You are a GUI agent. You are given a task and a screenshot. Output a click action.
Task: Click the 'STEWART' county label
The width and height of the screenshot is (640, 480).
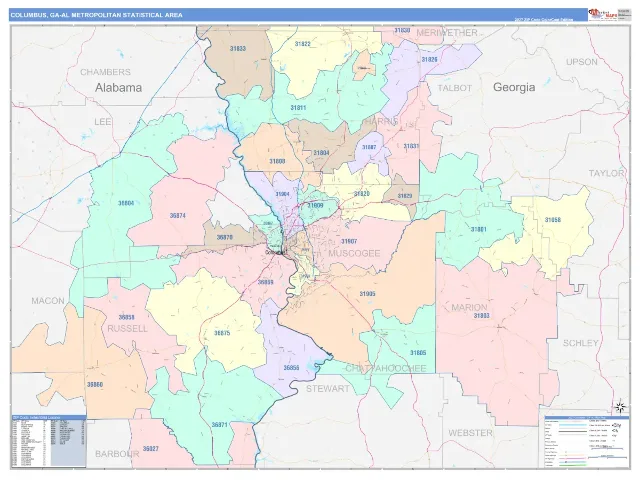(x=327, y=389)
